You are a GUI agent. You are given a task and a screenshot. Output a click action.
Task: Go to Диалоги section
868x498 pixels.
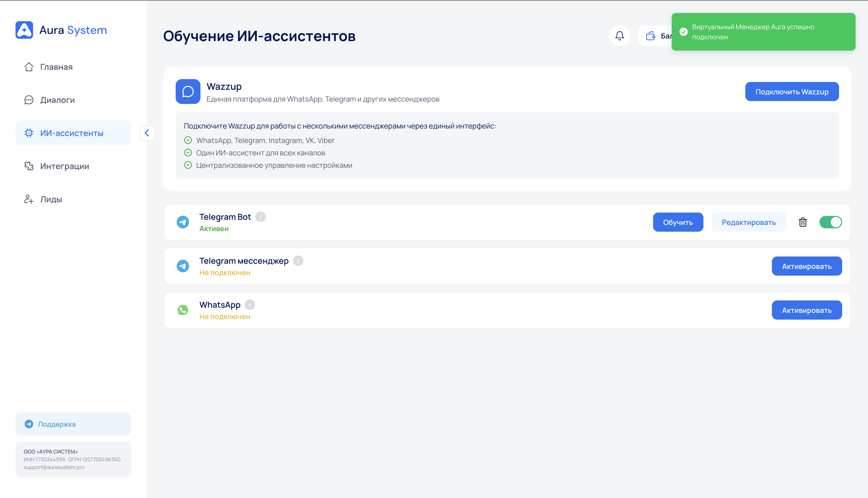[x=57, y=100]
